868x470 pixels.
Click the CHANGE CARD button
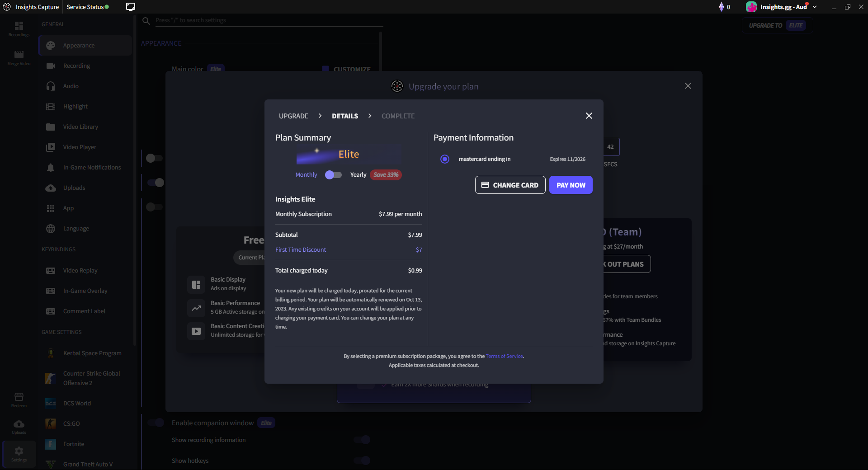[510, 185]
